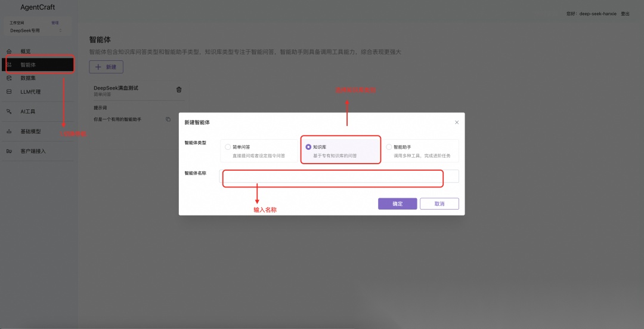Select the 知识库 agent type radio
Viewport: 644px width, 329px height.
[308, 147]
